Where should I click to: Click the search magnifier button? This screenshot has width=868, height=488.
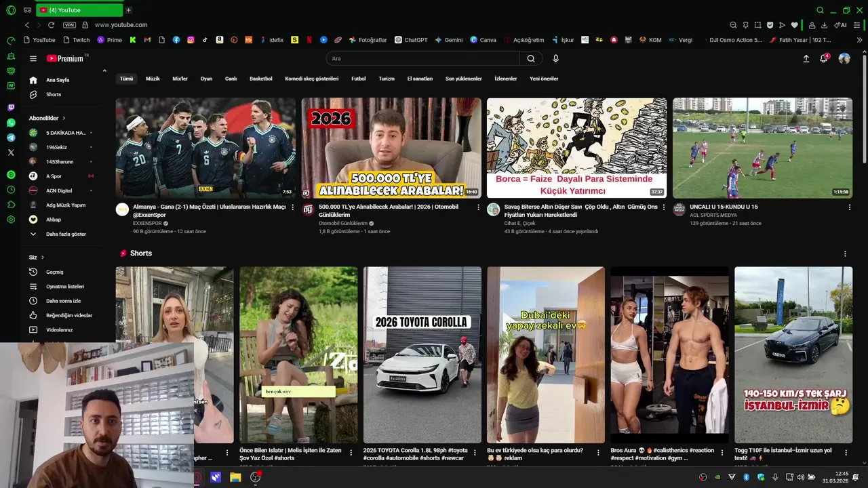coord(531,58)
